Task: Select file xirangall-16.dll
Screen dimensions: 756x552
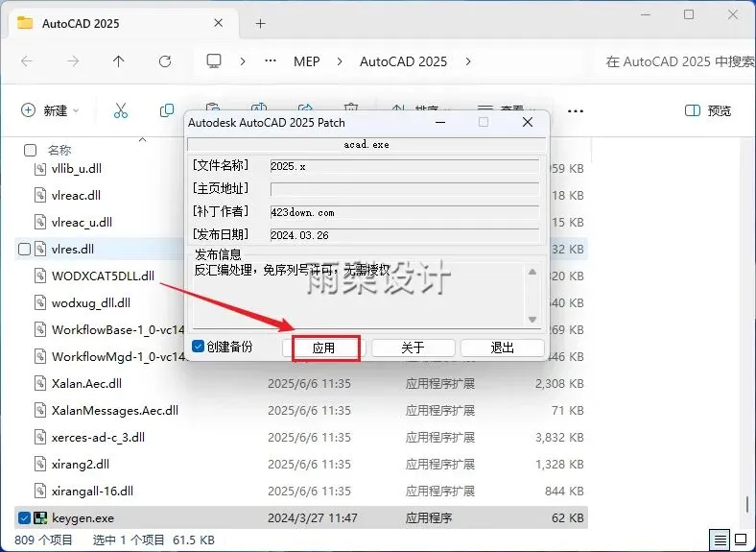Action: click(92, 492)
